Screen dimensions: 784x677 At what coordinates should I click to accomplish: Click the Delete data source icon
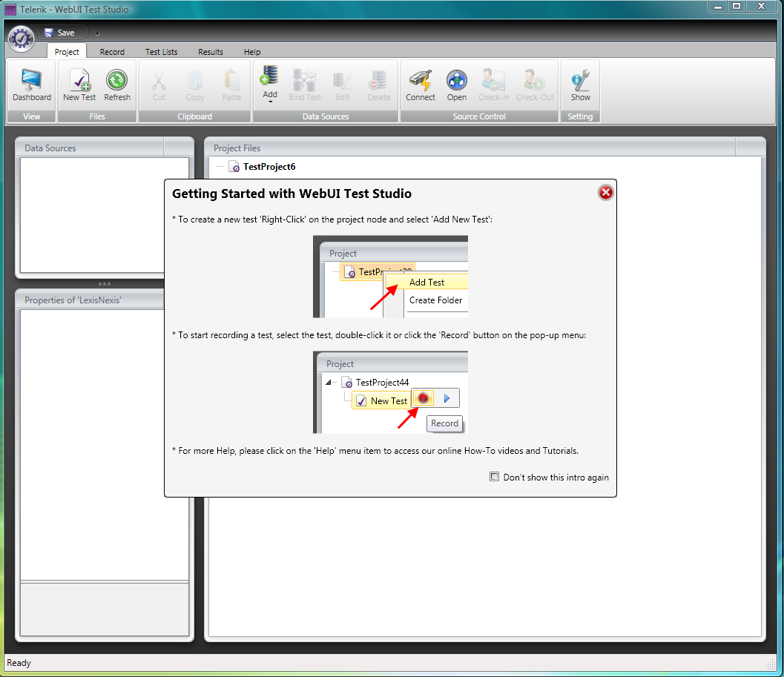tap(378, 85)
